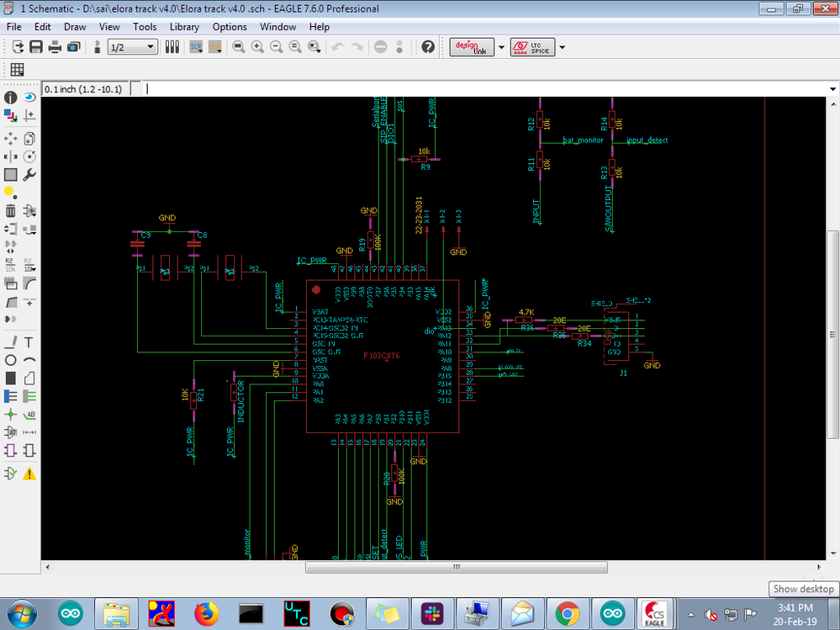Open the Options menu
The height and width of the screenshot is (630, 840).
230,27
